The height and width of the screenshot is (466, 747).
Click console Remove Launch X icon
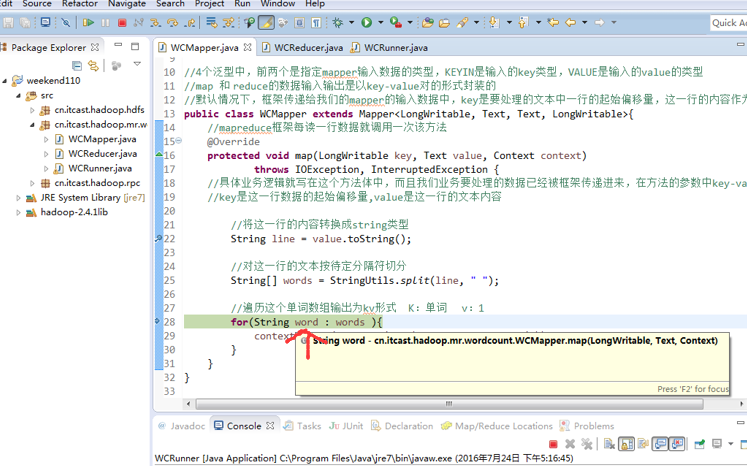(x=570, y=444)
